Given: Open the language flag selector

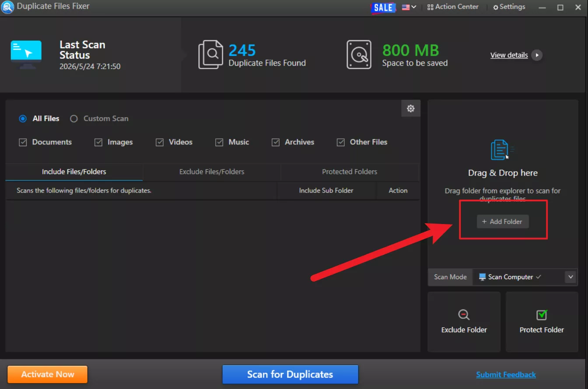Looking at the screenshot, I should [409, 7].
